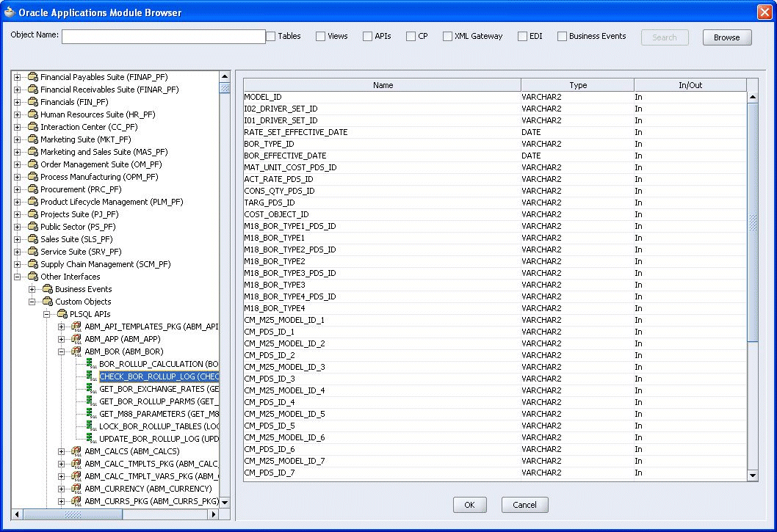Click the LOCK_BOR_ROLLUP_TABLES procedure icon
The image size is (777, 532).
[92, 426]
